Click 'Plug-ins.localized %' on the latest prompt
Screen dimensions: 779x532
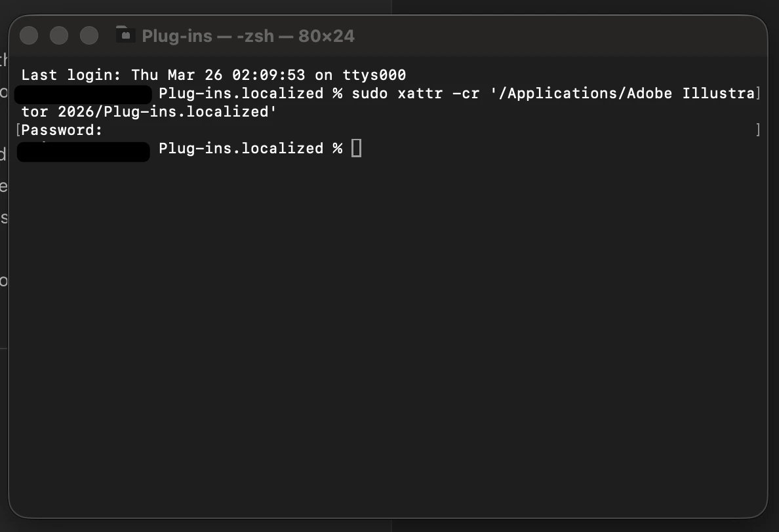pos(251,148)
